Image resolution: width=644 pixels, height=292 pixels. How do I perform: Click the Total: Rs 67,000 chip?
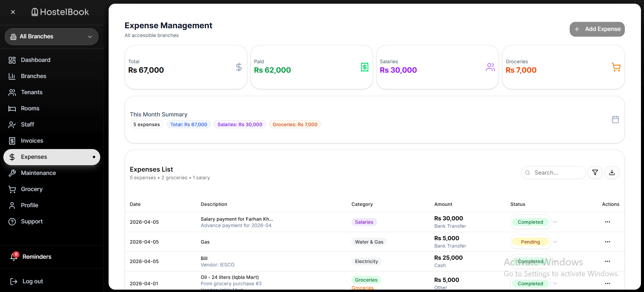(x=189, y=124)
